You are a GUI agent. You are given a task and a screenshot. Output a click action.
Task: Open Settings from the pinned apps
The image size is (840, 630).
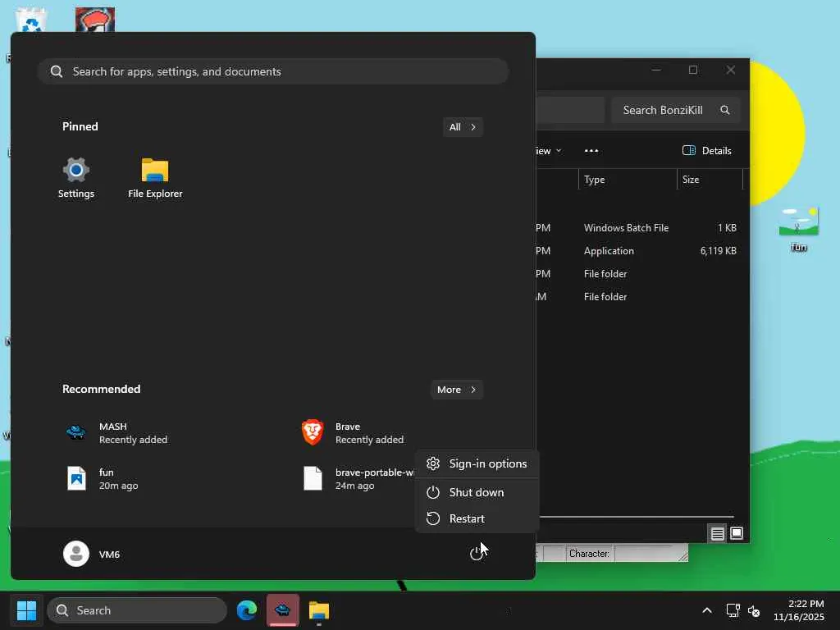pos(75,178)
